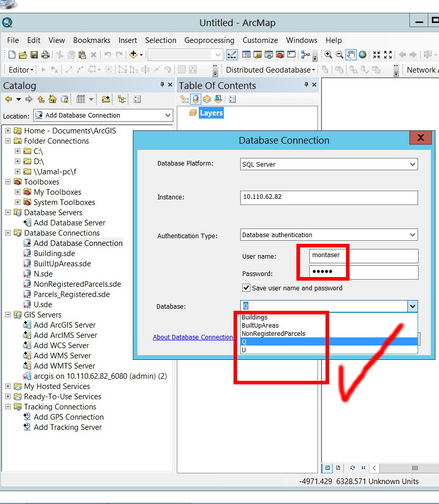Select Buildings from database list

tap(329, 317)
